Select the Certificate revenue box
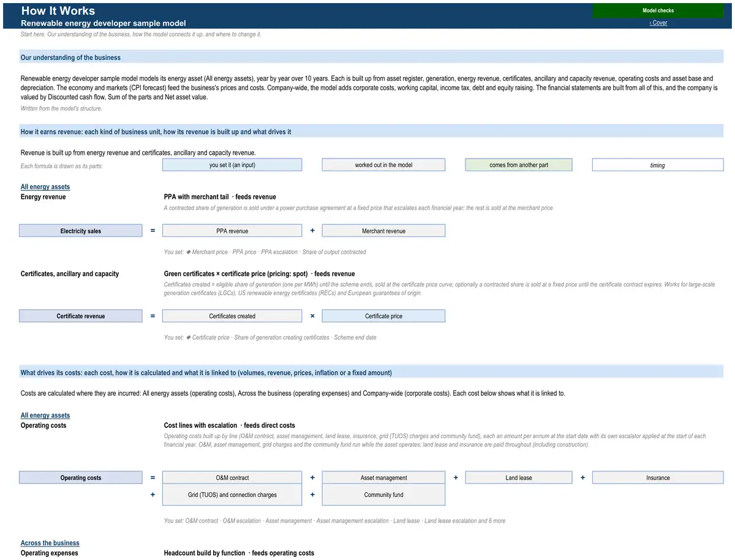 [x=81, y=316]
